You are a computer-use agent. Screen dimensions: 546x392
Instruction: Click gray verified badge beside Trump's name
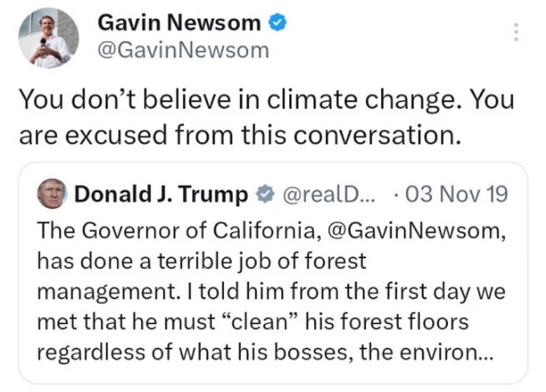coord(265,194)
